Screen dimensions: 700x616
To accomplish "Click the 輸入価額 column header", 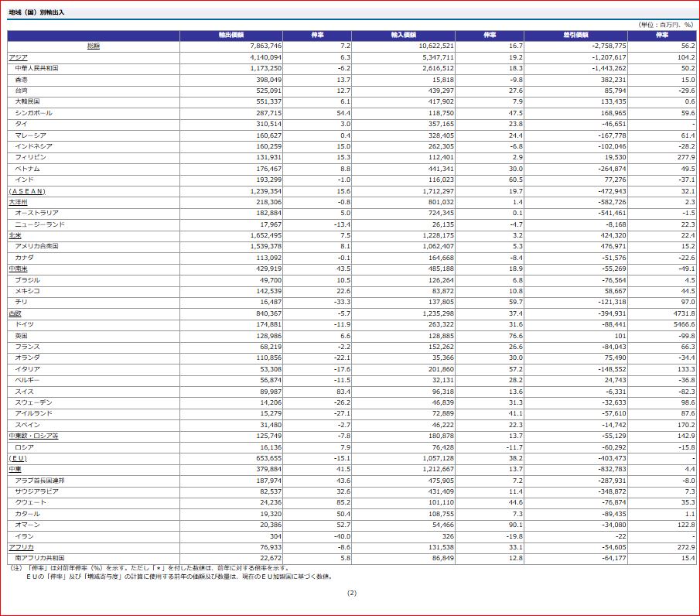I will 404,35.
